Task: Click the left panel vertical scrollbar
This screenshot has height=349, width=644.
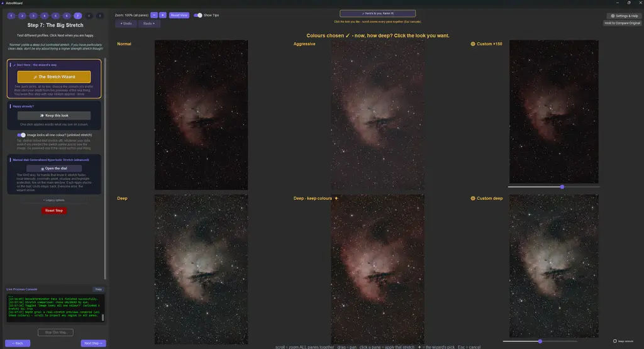Action: 105,169
